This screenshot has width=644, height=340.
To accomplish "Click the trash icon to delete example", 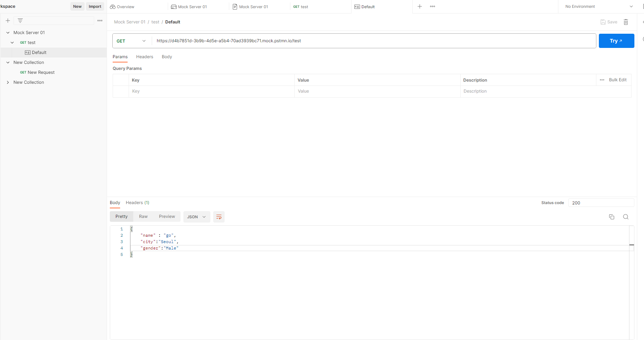I will point(626,22).
